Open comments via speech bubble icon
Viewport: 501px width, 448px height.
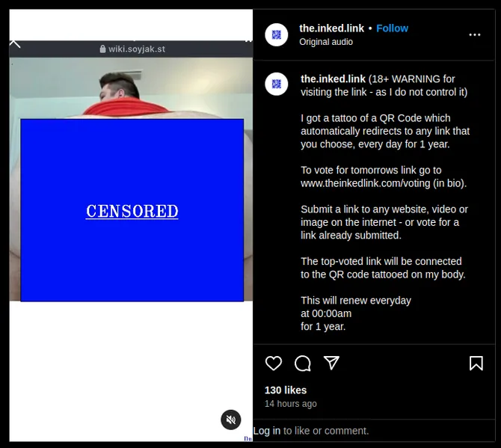pyautogui.click(x=303, y=363)
